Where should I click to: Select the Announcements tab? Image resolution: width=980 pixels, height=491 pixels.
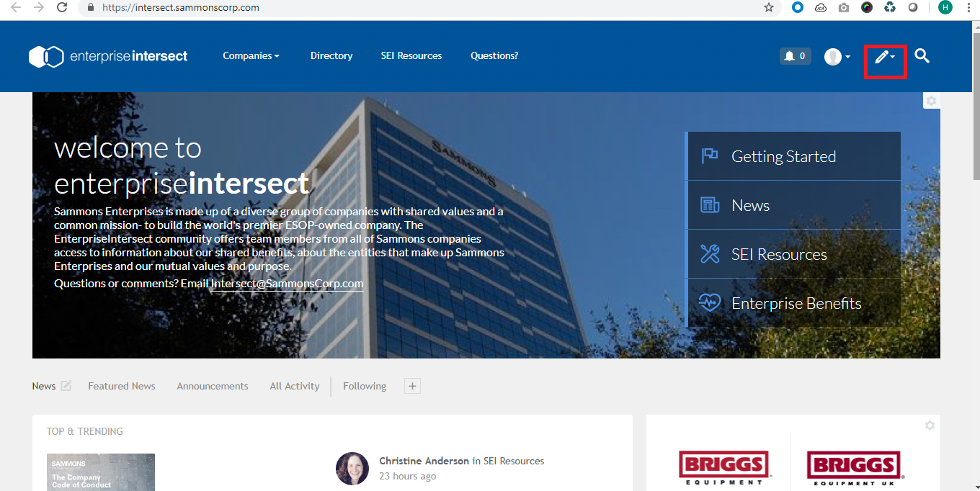pos(213,386)
